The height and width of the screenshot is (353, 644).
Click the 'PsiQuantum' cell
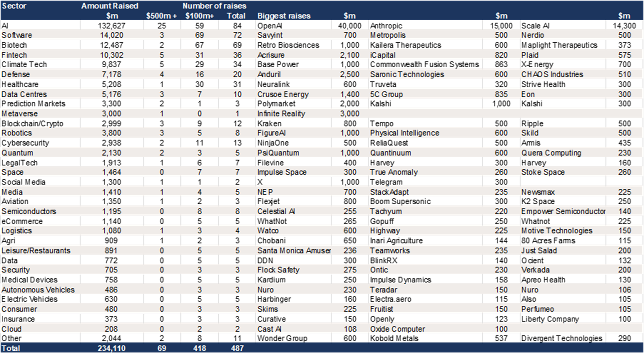click(278, 153)
